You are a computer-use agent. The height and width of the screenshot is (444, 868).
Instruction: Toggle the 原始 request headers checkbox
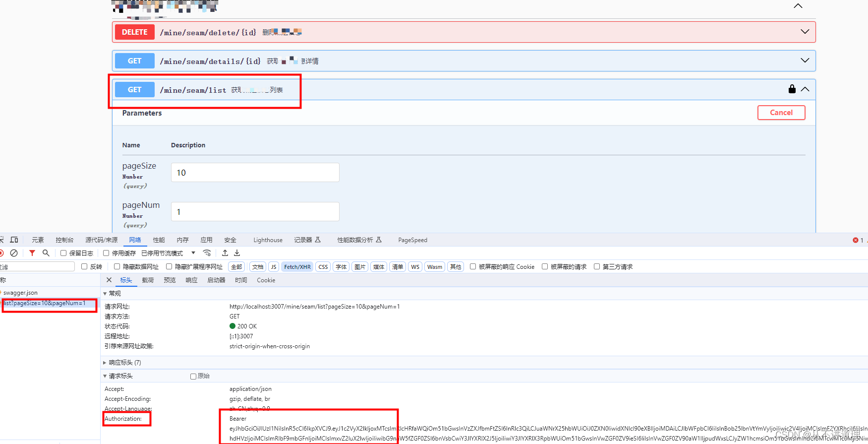(x=193, y=376)
